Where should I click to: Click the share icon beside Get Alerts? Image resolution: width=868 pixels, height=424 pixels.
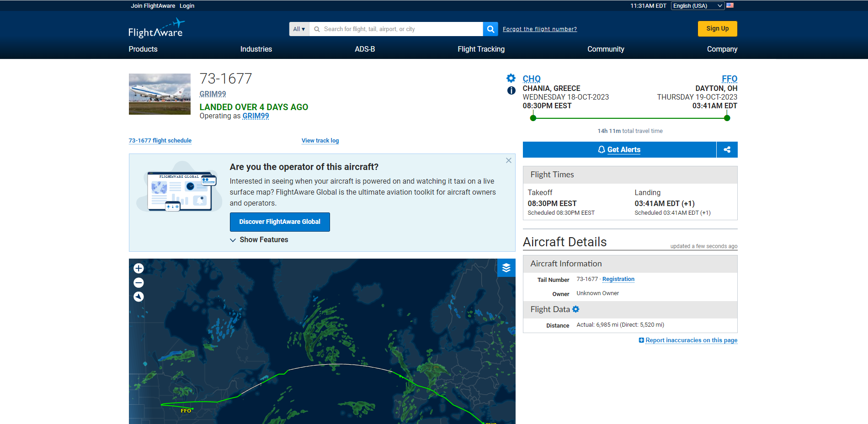coord(727,149)
